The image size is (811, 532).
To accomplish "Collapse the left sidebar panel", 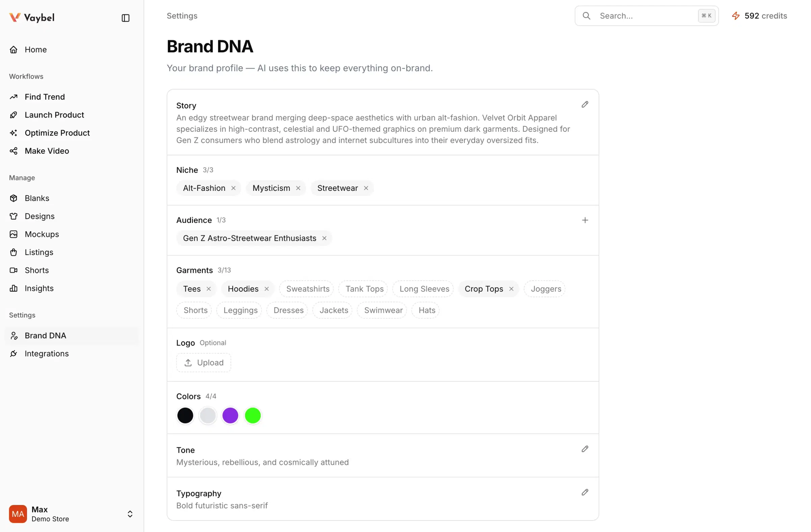I will pyautogui.click(x=125, y=18).
